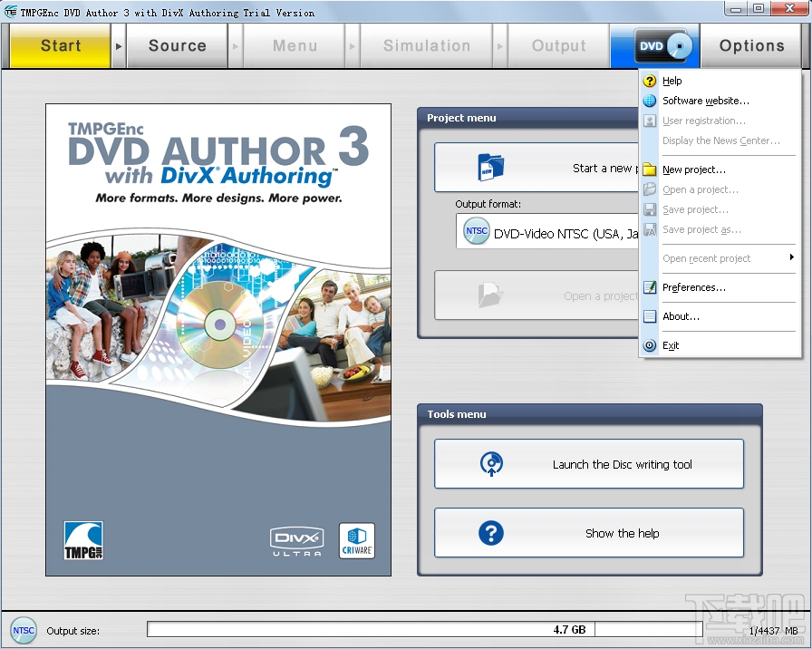Viewport: 812px width, 649px height.
Task: Expand the Open recent project submenu
Action: coord(706,258)
